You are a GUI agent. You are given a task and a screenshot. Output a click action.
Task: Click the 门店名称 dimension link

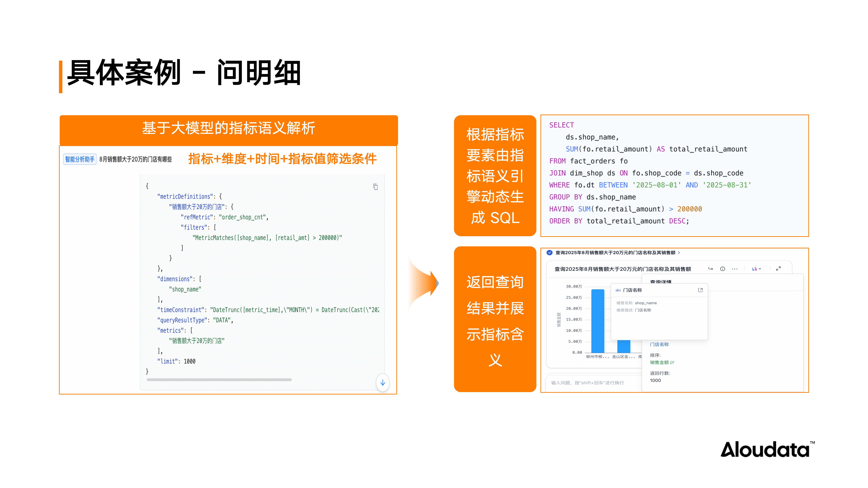tap(659, 344)
